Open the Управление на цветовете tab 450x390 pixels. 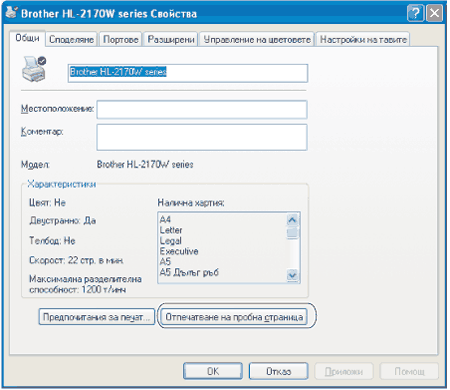[x=257, y=40]
